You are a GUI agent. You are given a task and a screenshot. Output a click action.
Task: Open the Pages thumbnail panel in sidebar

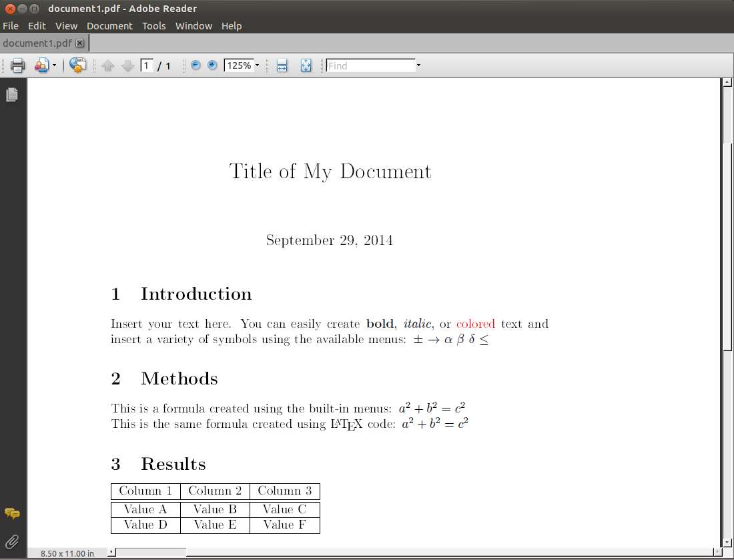point(12,95)
